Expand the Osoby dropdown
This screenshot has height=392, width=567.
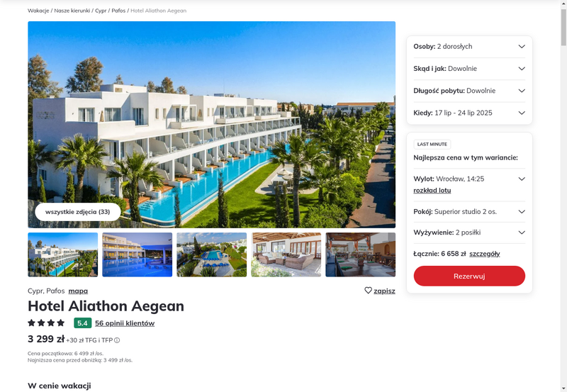pos(469,46)
